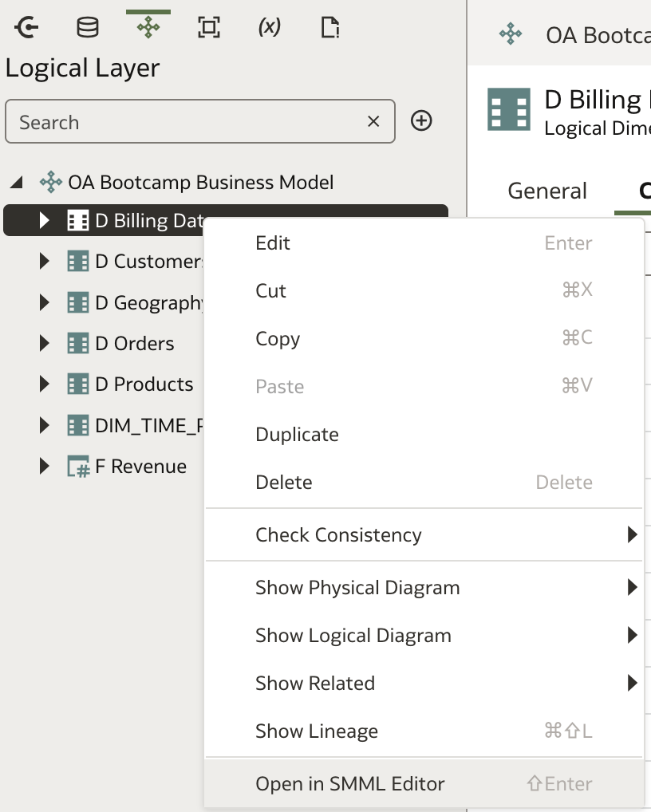Click DIM_TIME dimension table icon

pyautogui.click(x=78, y=426)
